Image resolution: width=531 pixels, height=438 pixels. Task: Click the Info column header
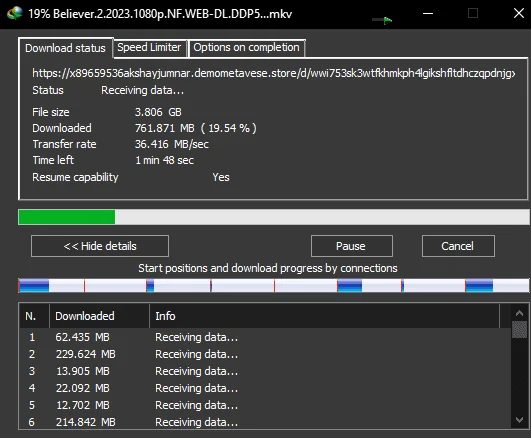click(x=324, y=316)
